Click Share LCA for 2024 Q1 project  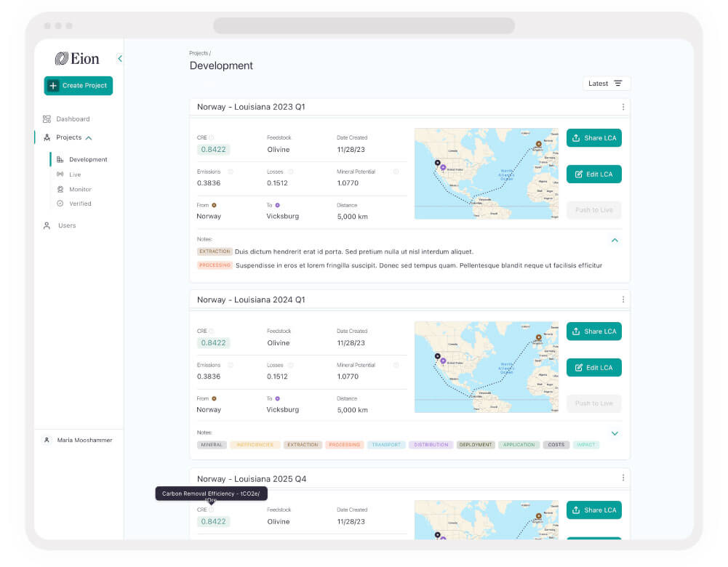click(x=594, y=331)
